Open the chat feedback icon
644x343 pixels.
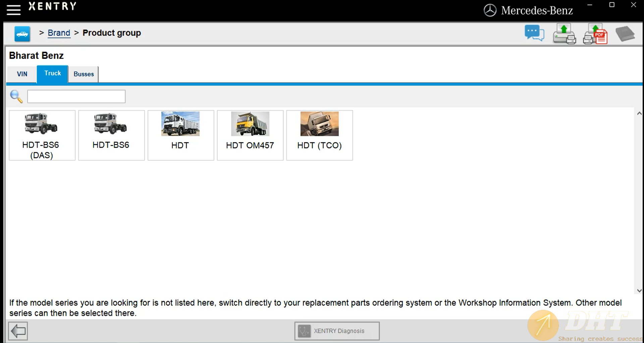point(534,33)
